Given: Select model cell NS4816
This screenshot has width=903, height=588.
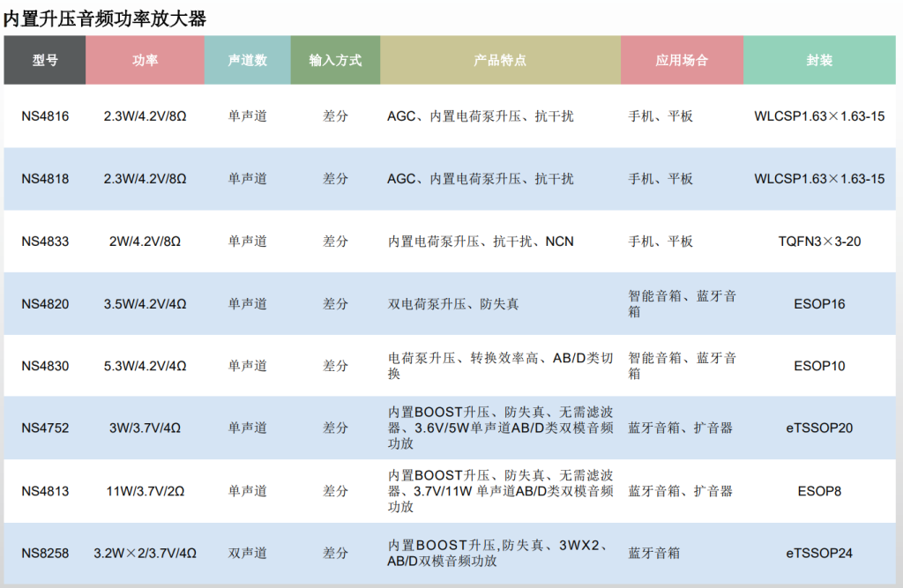Looking at the screenshot, I should [x=45, y=116].
